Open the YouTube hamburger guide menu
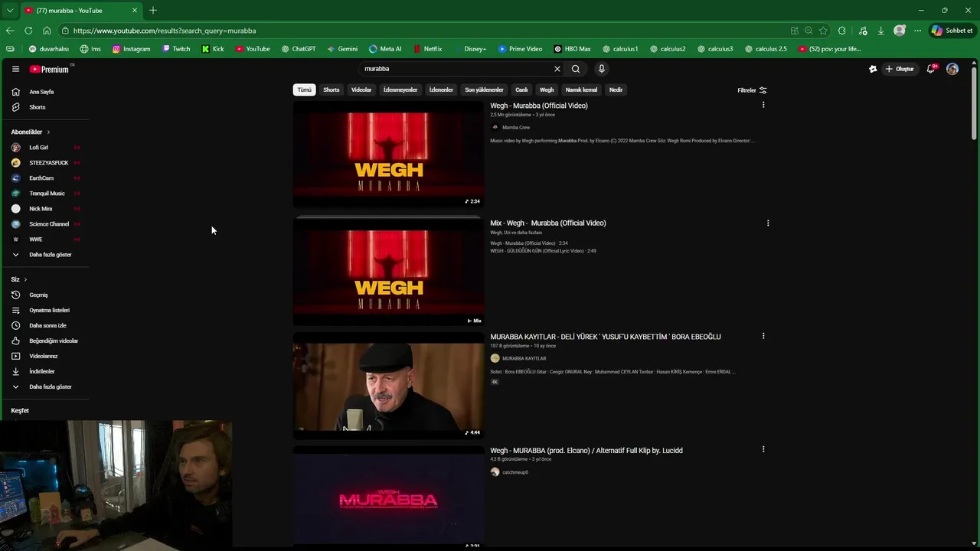 point(15,69)
